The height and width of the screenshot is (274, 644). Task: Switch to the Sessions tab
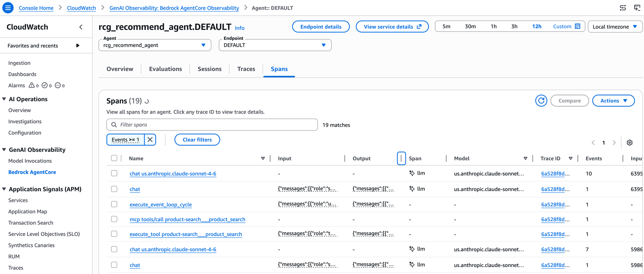pos(210,69)
